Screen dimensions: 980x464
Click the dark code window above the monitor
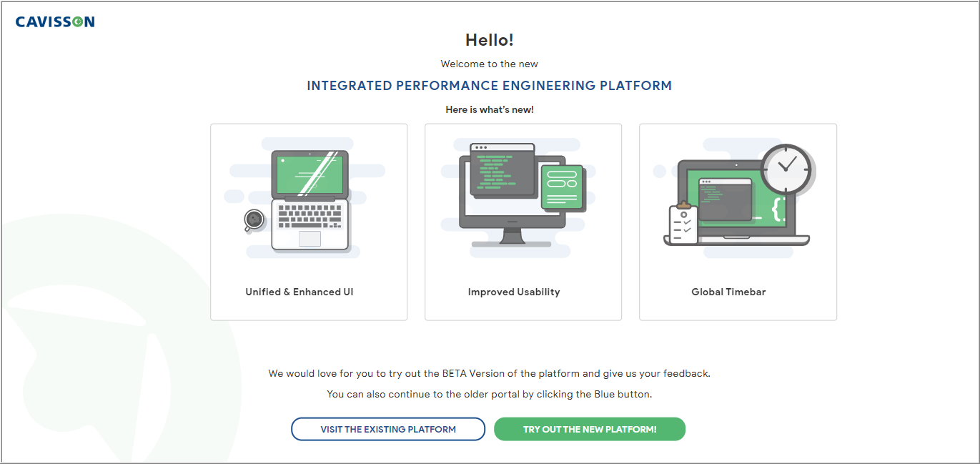(503, 170)
